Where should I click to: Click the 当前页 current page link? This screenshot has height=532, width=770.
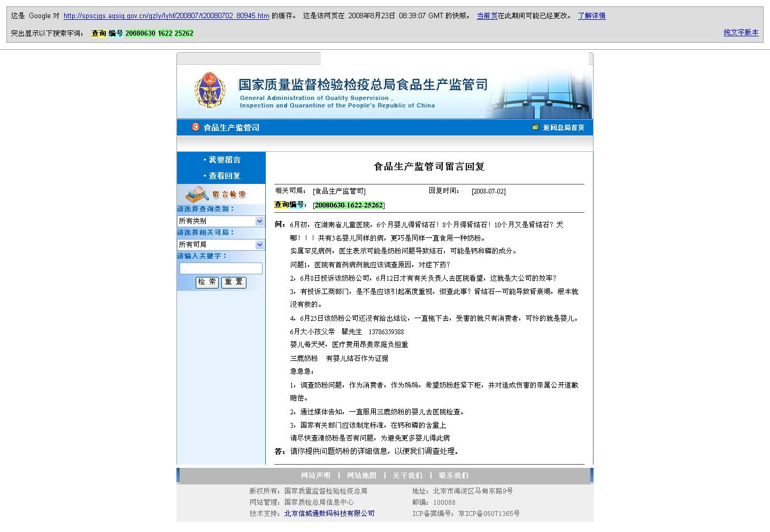click(x=487, y=16)
